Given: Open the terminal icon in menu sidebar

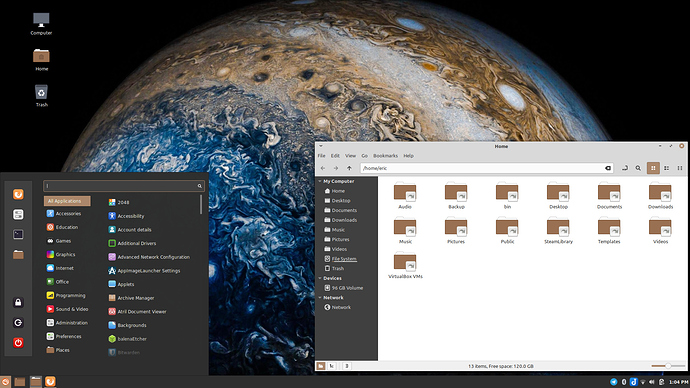Looking at the screenshot, I should [x=18, y=234].
